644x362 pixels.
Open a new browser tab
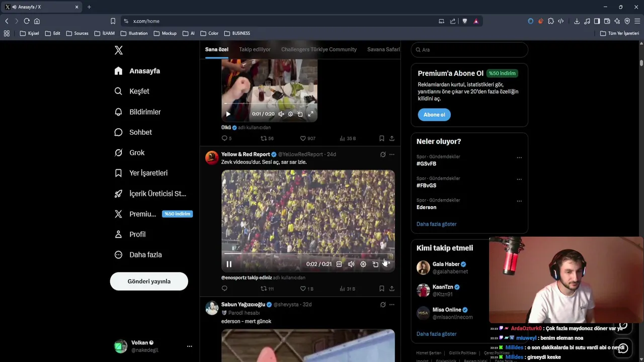pos(89,7)
